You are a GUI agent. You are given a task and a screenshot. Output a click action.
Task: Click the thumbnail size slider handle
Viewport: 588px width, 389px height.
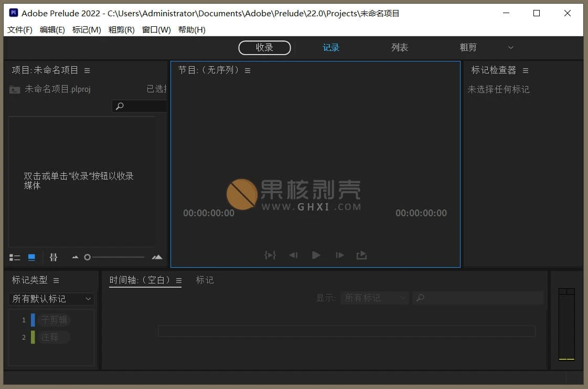click(88, 257)
